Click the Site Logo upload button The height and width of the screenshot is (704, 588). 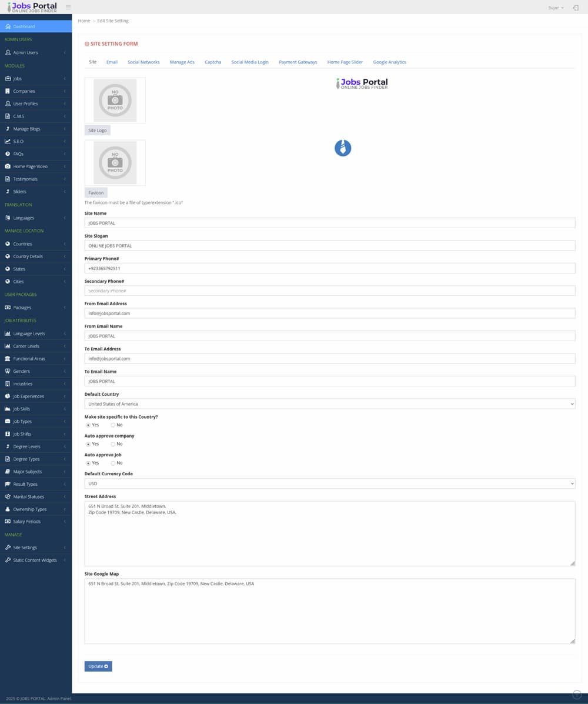tap(98, 130)
